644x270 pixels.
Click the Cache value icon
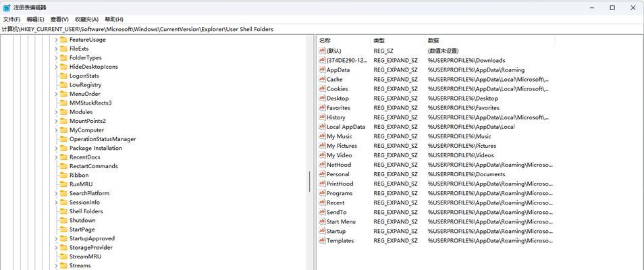point(322,80)
